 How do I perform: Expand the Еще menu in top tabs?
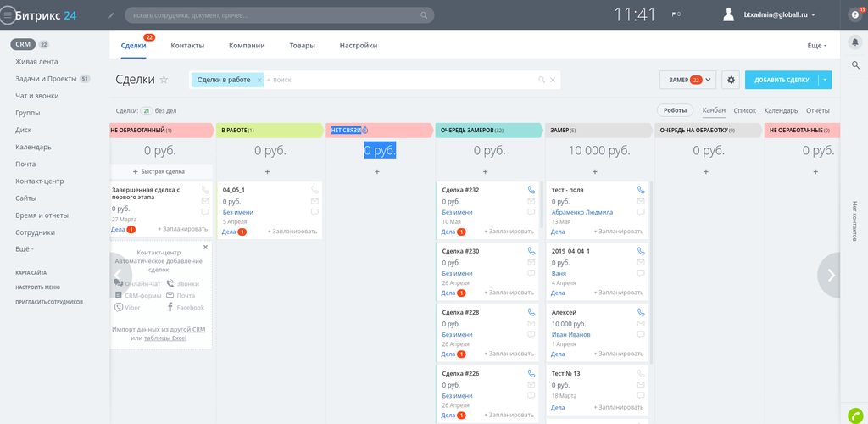[x=816, y=46]
